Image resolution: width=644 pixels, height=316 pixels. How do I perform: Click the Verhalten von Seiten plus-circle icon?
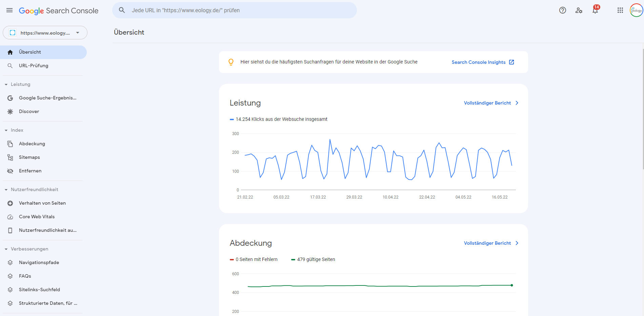coord(10,203)
